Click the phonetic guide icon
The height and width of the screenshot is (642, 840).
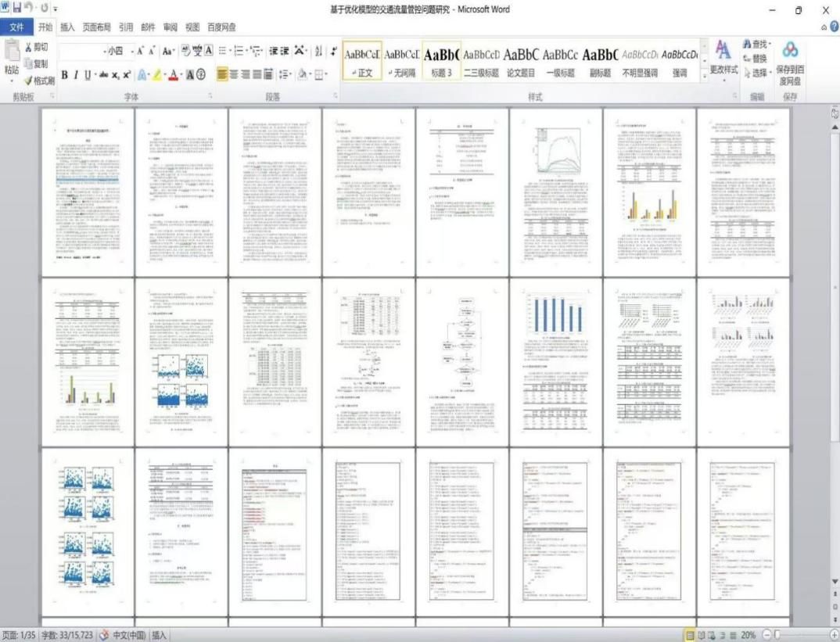[198, 51]
